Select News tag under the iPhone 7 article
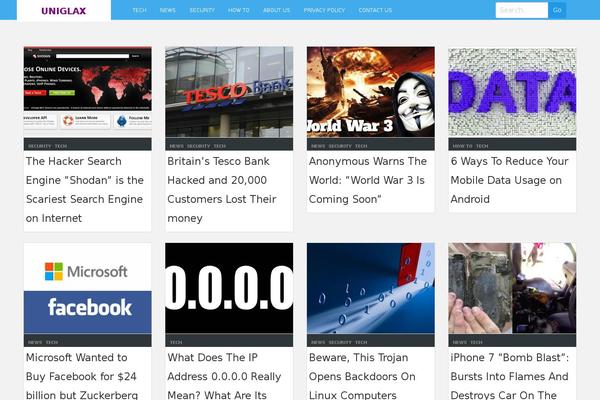Screen dimensions: 600x400 [460, 343]
